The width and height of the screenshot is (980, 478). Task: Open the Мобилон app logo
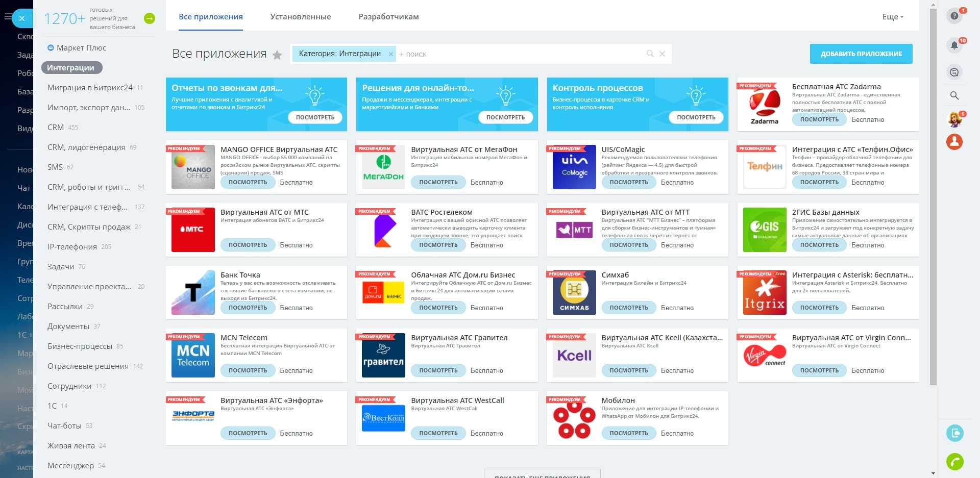coord(574,418)
